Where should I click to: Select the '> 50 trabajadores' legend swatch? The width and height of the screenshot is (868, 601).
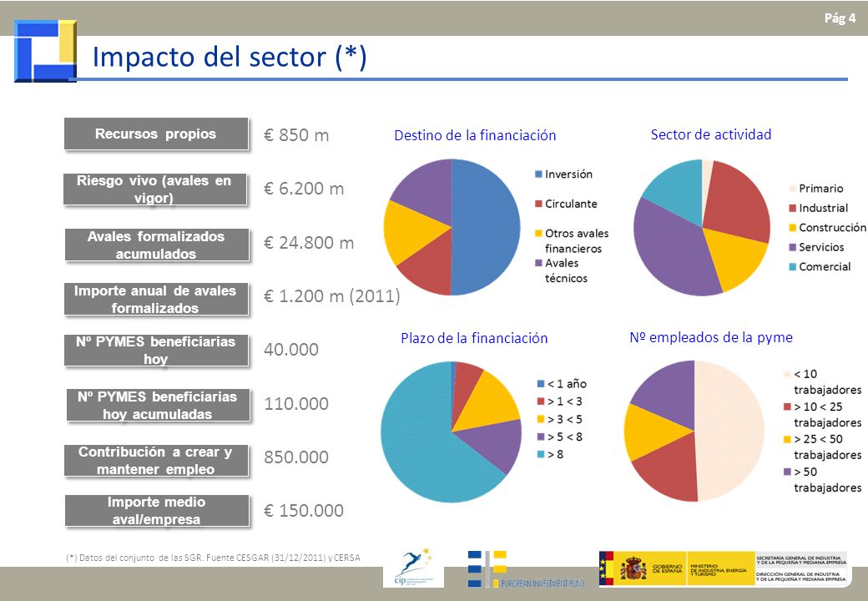(x=787, y=472)
